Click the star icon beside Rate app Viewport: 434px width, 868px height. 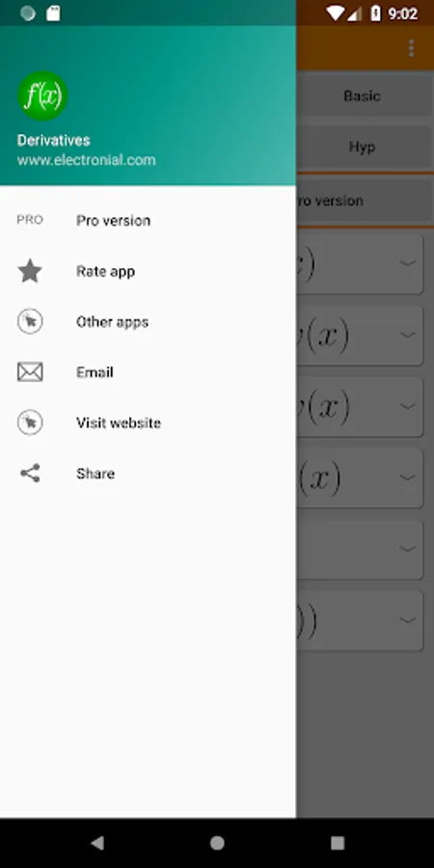[x=30, y=271]
